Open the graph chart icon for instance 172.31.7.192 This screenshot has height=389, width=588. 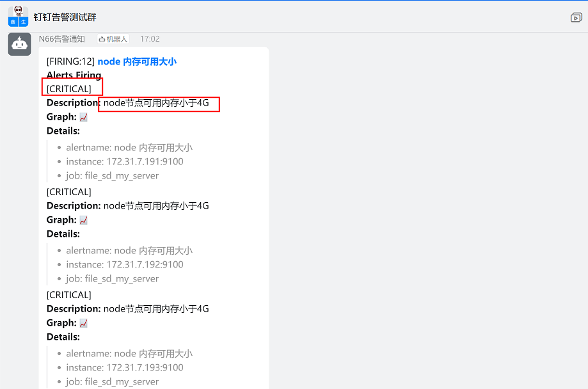[x=84, y=220]
